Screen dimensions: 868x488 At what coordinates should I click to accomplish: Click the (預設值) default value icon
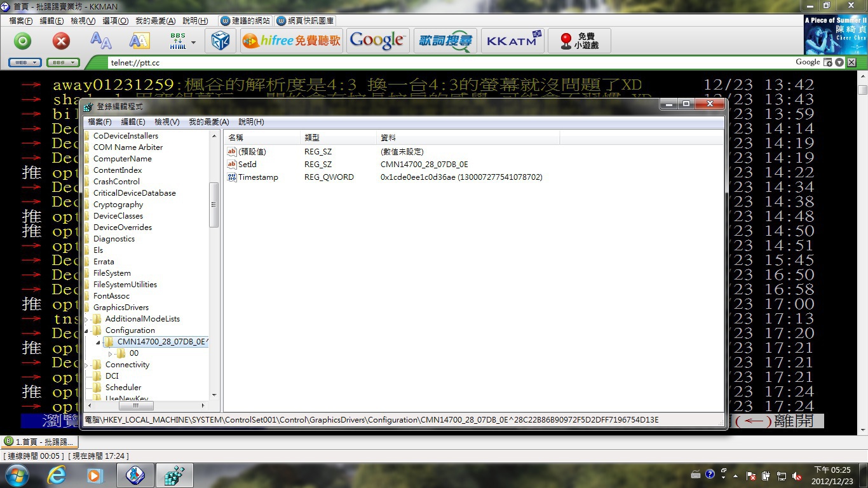coord(232,152)
